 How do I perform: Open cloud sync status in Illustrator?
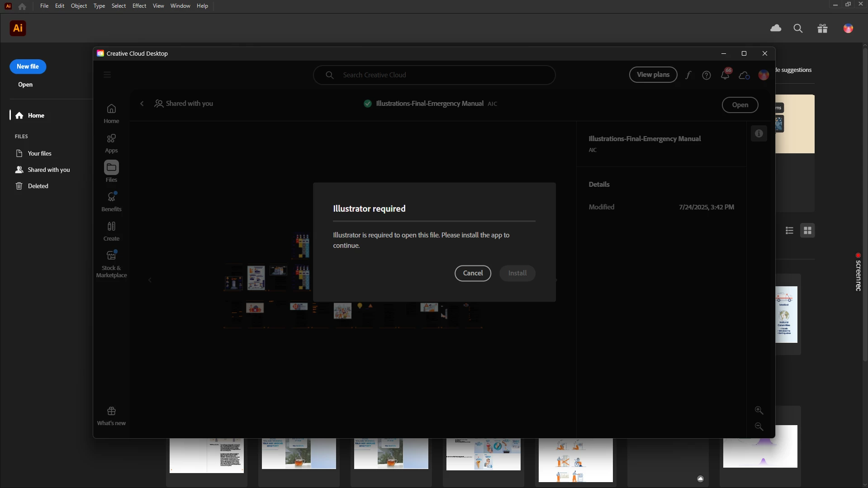[776, 28]
